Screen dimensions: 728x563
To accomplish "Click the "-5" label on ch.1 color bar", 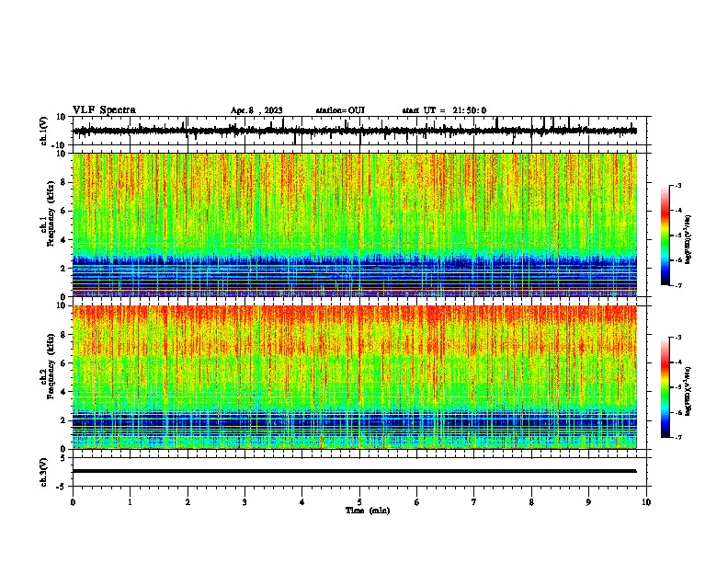I will pyautogui.click(x=678, y=236).
